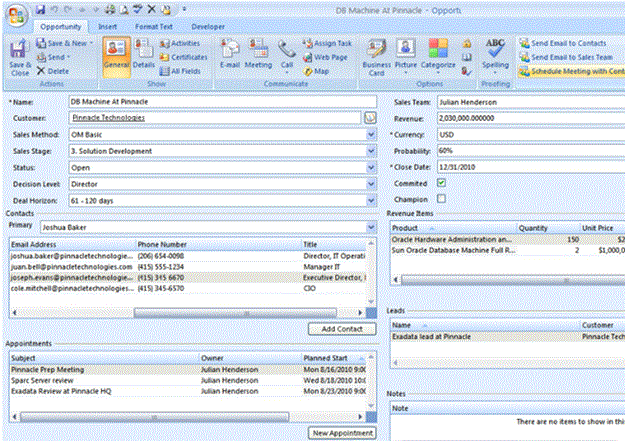Click the Name input field

pyautogui.click(x=222, y=102)
